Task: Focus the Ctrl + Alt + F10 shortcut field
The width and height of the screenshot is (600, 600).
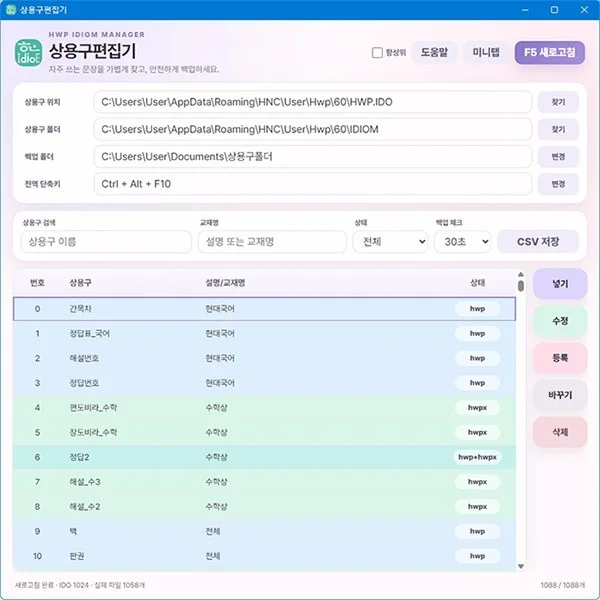Action: pos(313,184)
